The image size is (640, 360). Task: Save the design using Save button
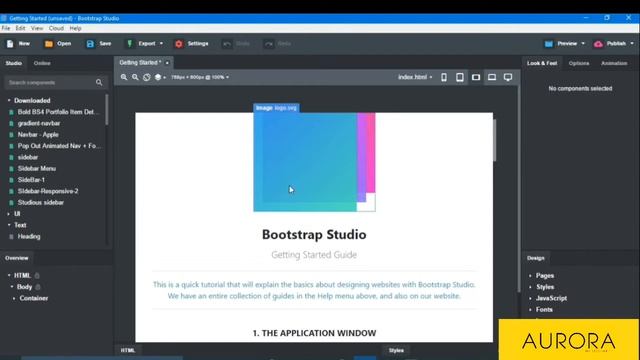(98, 44)
